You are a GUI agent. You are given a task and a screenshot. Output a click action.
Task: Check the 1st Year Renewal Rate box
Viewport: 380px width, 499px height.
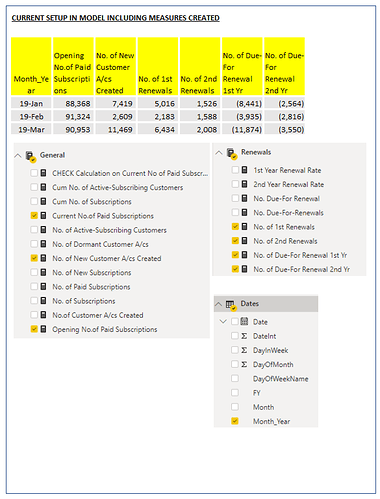coord(235,170)
